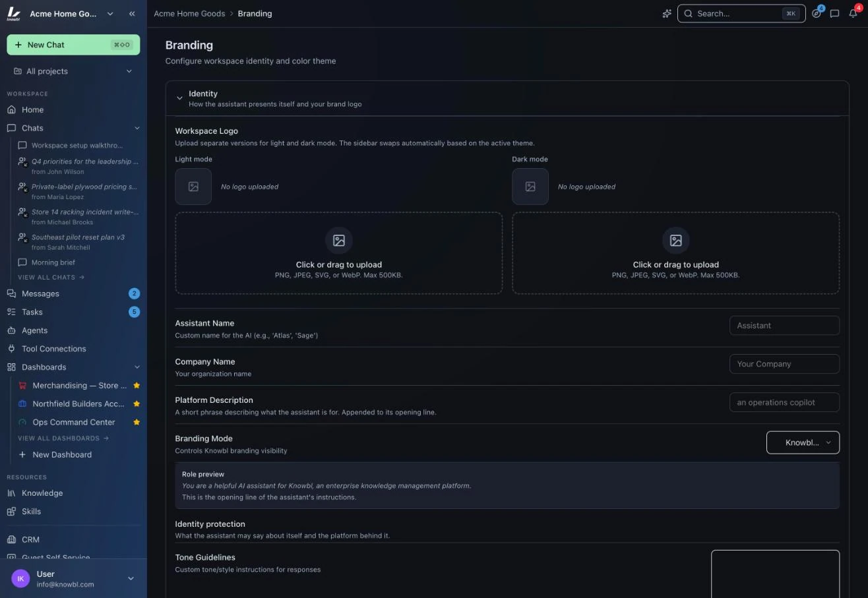868x598 pixels.
Task: Click VIEW ALL CHATS link
Action: pos(51,278)
